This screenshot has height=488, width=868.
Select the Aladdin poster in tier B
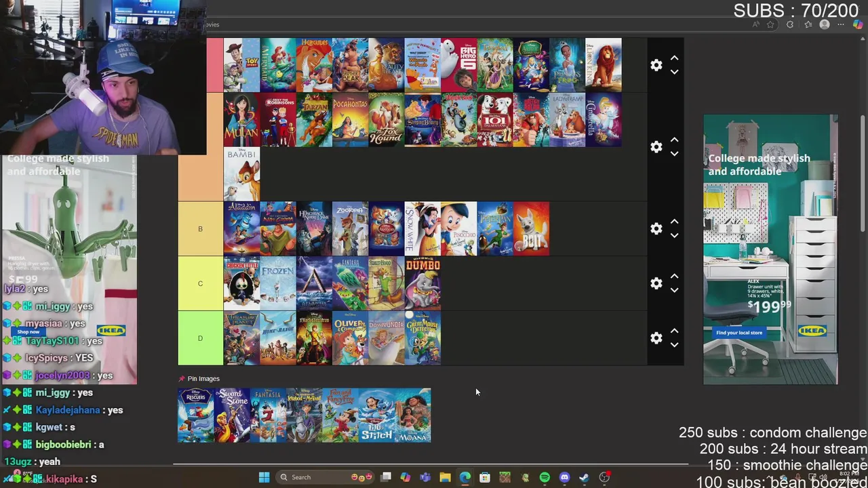point(241,228)
